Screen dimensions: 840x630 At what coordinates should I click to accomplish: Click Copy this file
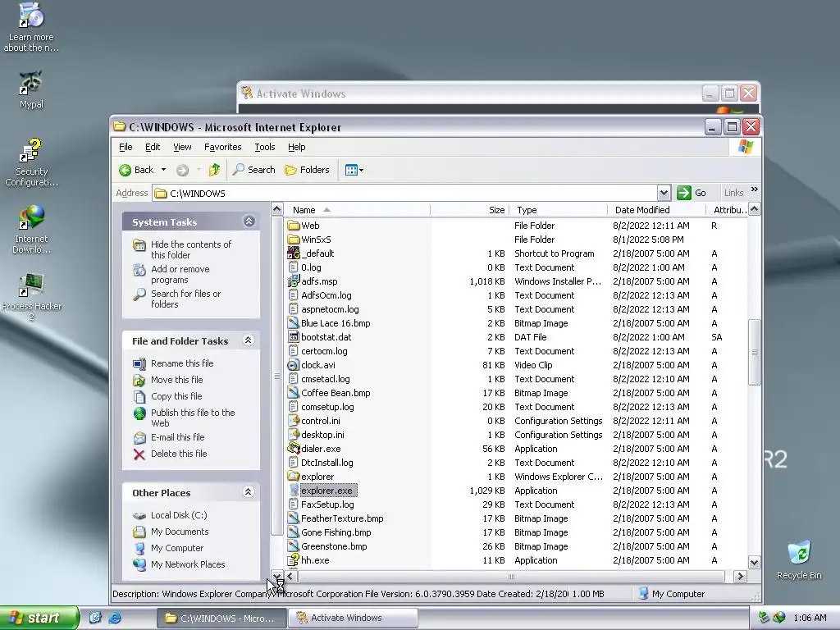pyautogui.click(x=176, y=396)
